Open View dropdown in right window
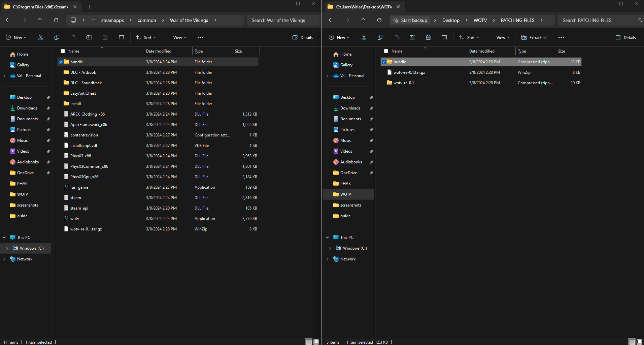The width and height of the screenshot is (644, 345). [x=499, y=38]
